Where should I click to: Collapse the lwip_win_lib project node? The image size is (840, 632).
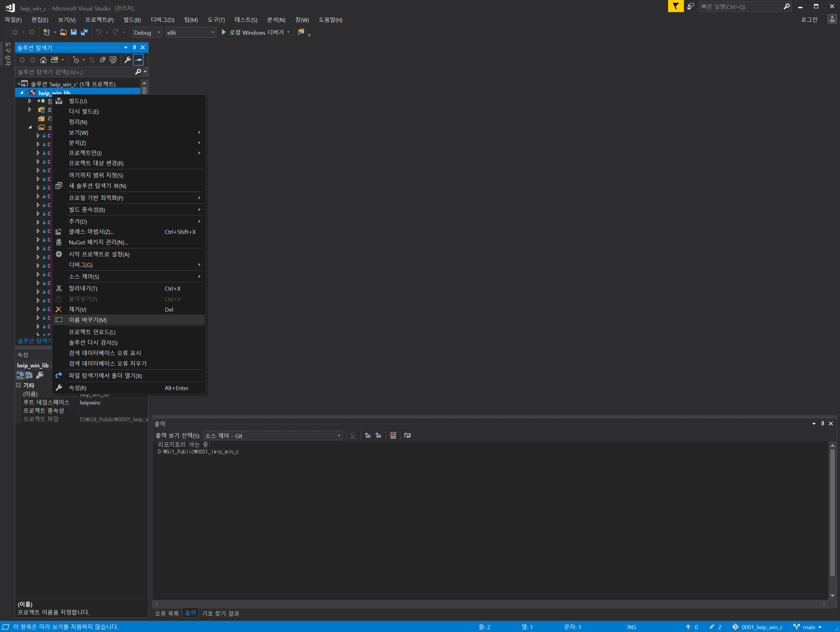pos(22,92)
